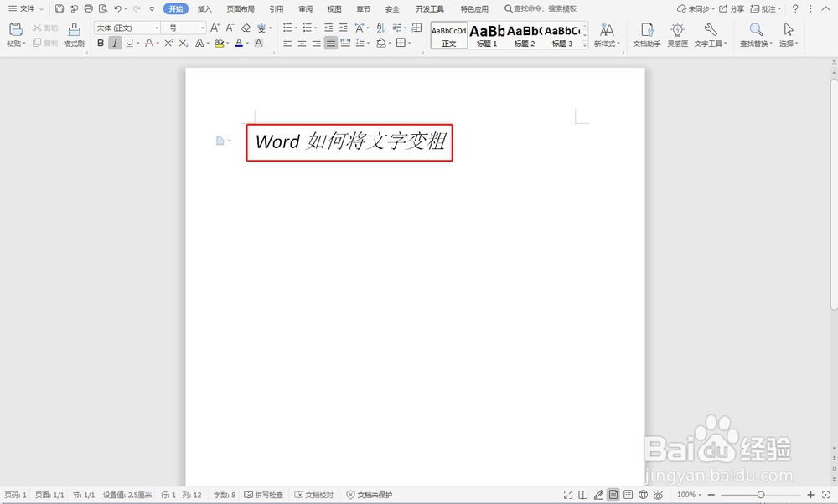The height and width of the screenshot is (504, 838).
Task: Switch to web layout globe icon
Action: pyautogui.click(x=643, y=495)
